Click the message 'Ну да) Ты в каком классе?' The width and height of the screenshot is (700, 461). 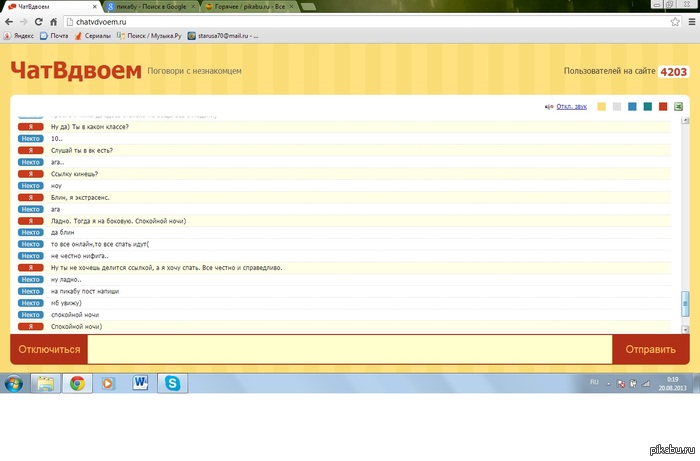pyautogui.click(x=90, y=127)
